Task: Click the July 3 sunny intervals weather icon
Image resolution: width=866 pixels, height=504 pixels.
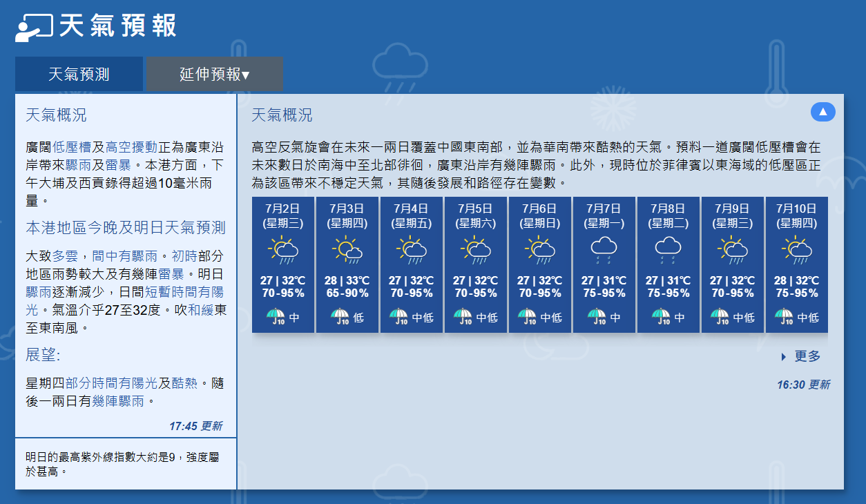Action: 347,250
